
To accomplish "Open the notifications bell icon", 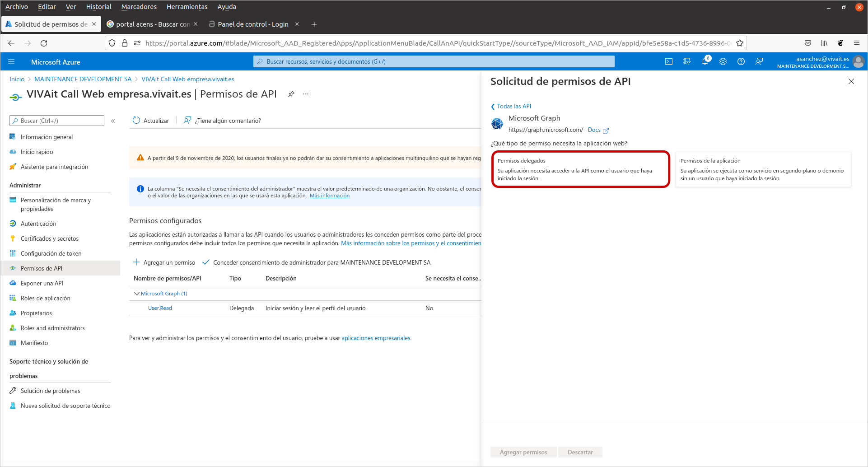I will [705, 62].
